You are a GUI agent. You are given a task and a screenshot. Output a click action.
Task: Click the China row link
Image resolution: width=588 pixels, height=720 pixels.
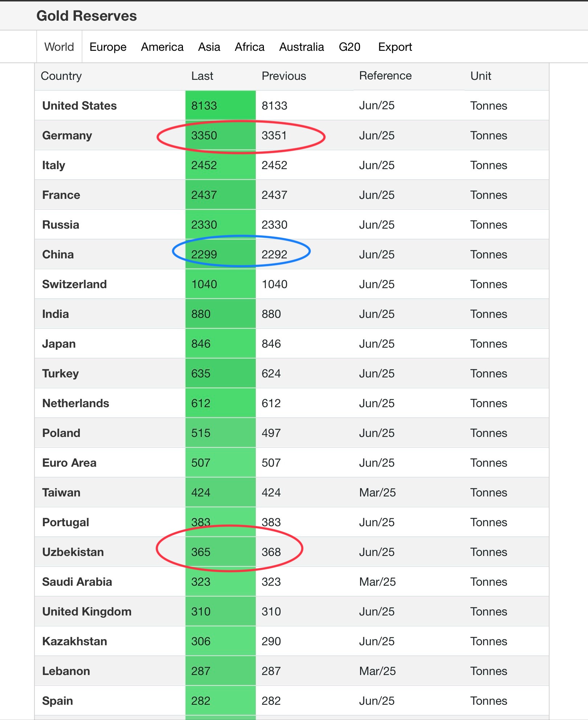(x=58, y=254)
